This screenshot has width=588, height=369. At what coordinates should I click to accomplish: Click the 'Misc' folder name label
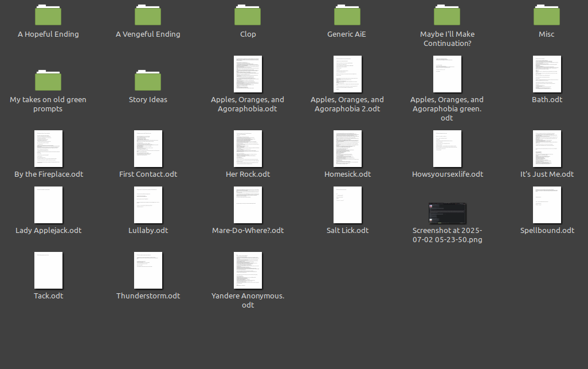pos(546,34)
